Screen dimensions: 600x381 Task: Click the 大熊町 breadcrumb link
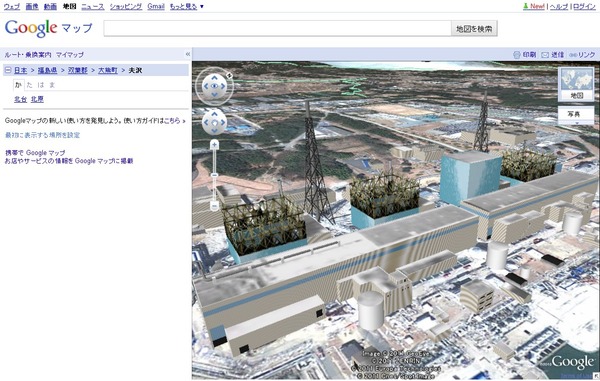(108, 70)
